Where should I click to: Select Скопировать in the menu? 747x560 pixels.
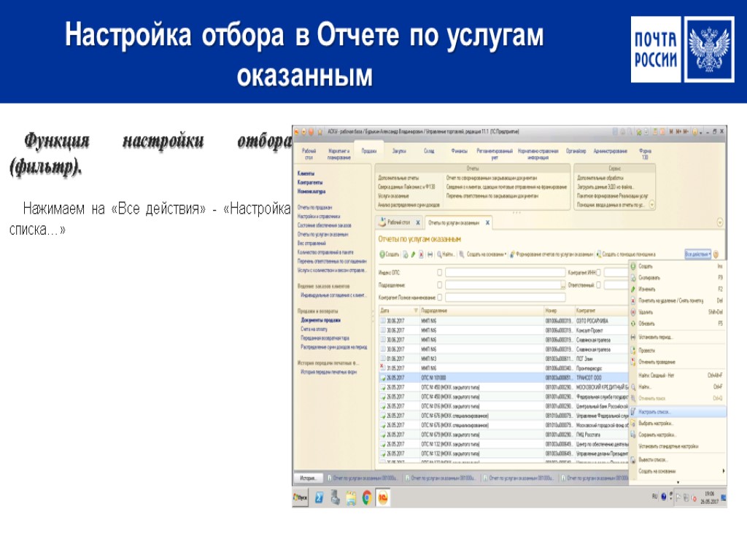click(678, 278)
